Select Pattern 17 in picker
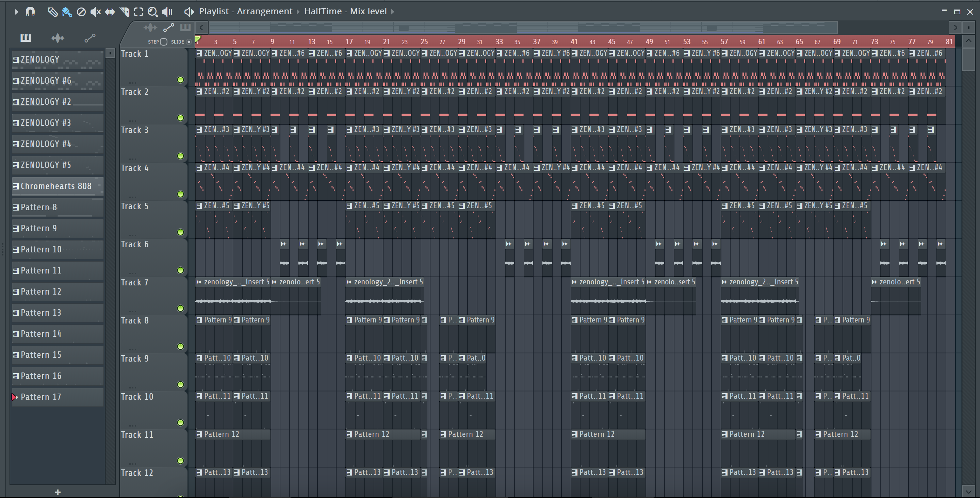 [x=58, y=397]
